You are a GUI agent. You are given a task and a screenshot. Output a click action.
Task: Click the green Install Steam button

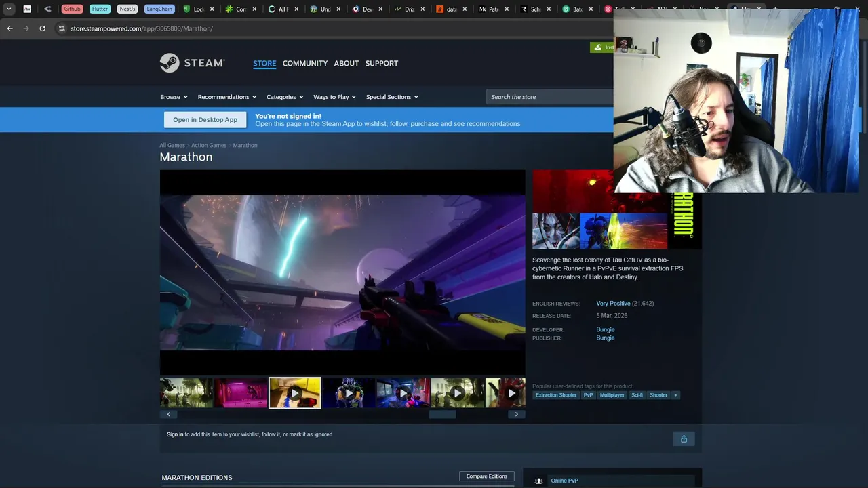pos(602,47)
